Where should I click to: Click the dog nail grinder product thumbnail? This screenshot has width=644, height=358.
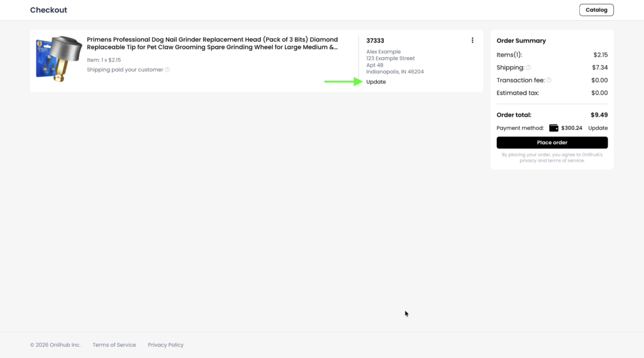click(x=58, y=59)
